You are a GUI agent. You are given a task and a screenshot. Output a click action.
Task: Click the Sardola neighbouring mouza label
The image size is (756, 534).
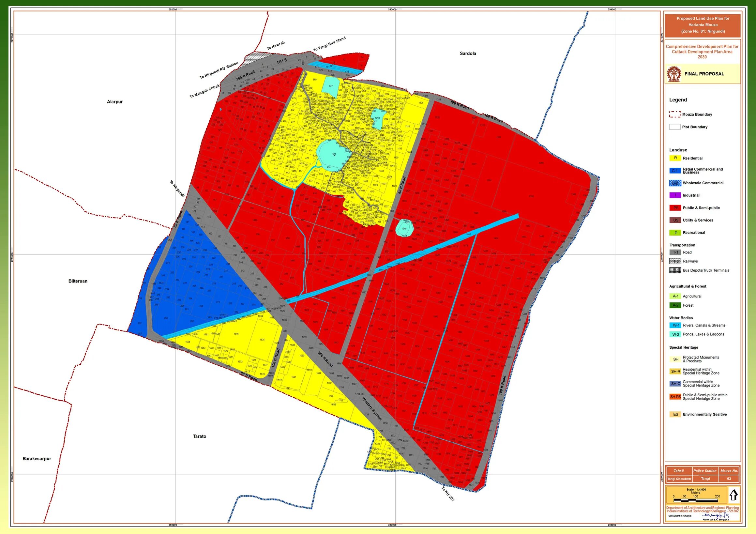click(x=468, y=53)
